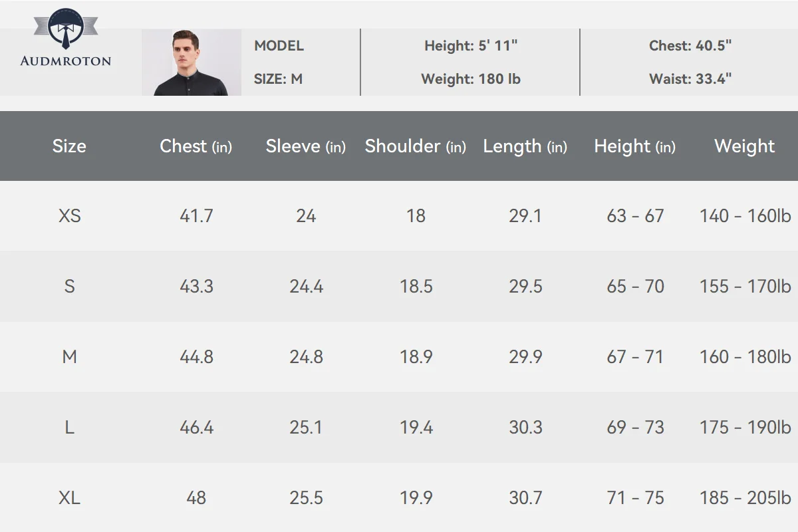Select the Height (in) column header
This screenshot has width=798, height=532.
tap(635, 146)
